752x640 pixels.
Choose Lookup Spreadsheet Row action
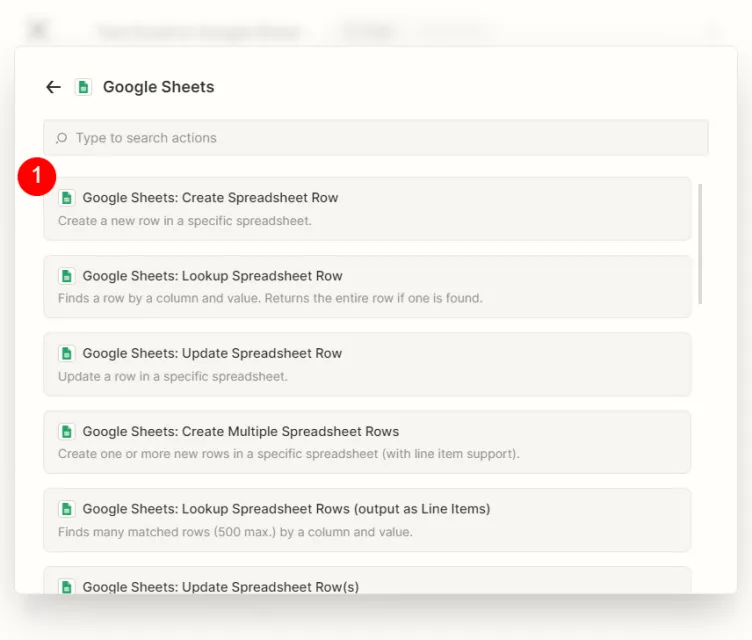point(367,286)
